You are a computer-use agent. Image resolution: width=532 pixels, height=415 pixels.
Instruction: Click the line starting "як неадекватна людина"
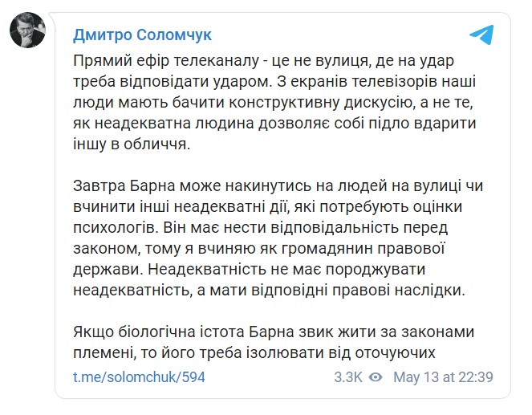274,124
